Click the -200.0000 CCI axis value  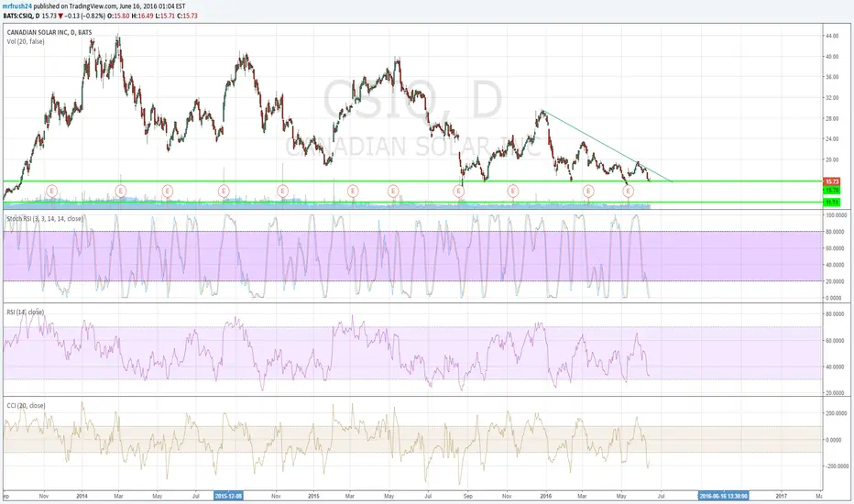(x=837, y=466)
